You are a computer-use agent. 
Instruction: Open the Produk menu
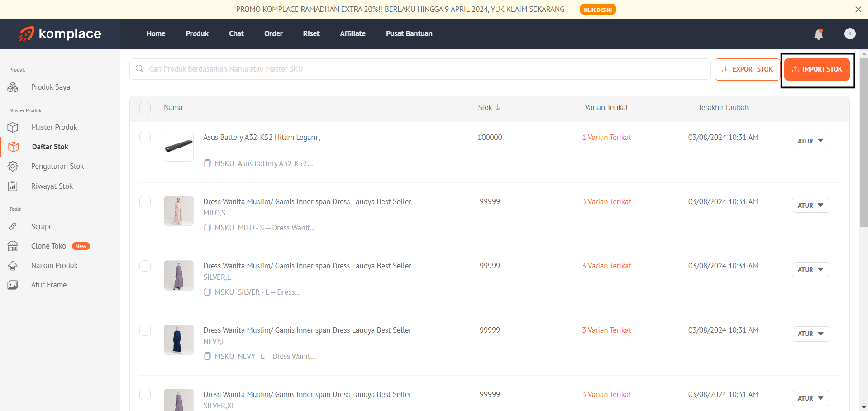(x=197, y=33)
